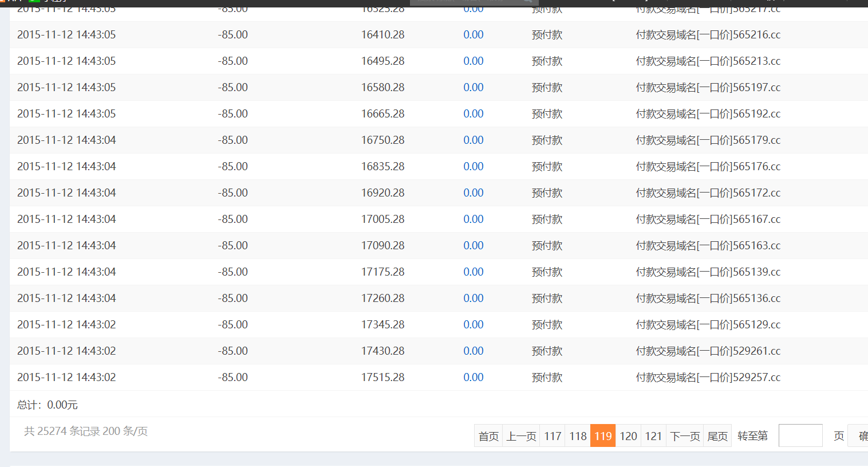Select the 付款交易域名 565213.cc description cell
This screenshot has height=467, width=868.
(708, 61)
